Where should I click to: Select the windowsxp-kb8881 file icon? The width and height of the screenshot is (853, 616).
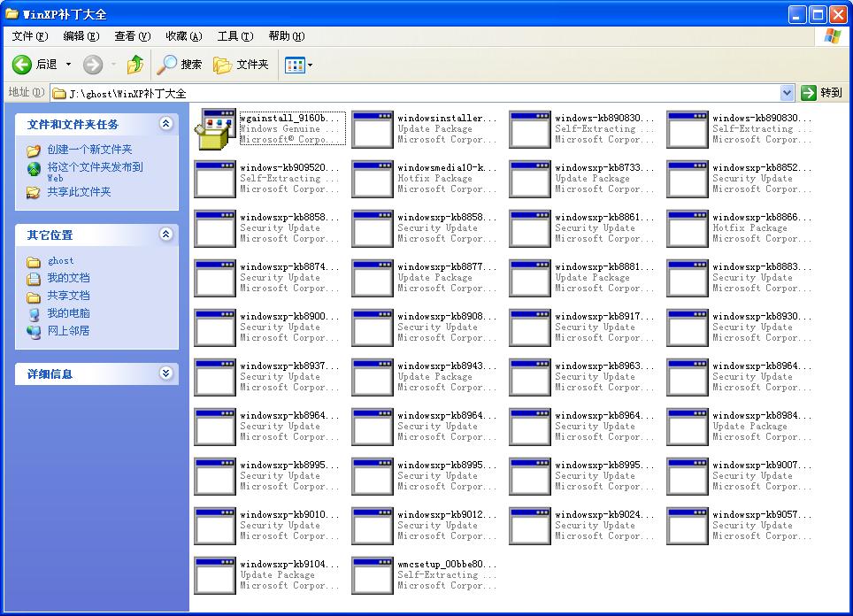tap(530, 278)
